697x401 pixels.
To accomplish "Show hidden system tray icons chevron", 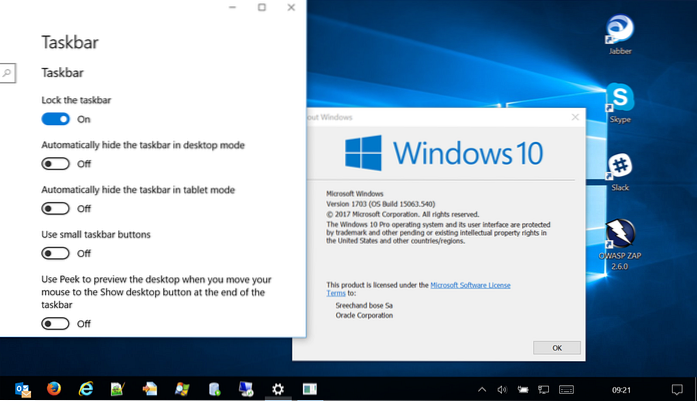I will click(x=482, y=388).
